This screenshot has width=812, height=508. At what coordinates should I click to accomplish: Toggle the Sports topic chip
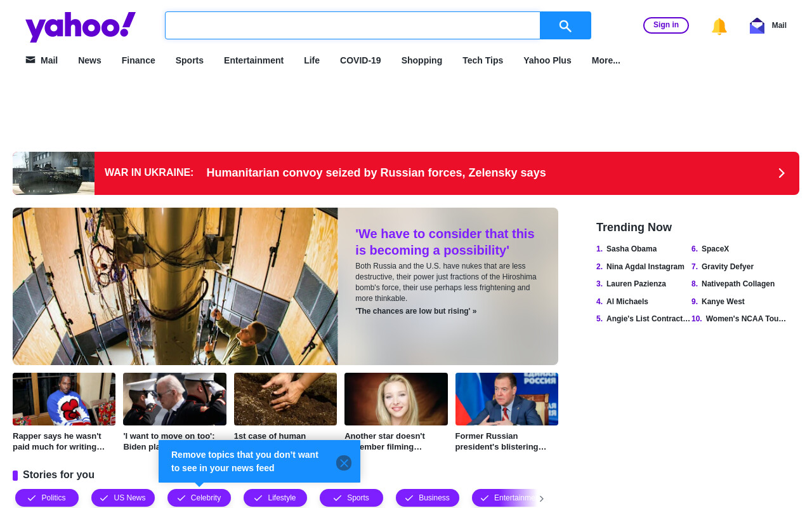[351, 498]
